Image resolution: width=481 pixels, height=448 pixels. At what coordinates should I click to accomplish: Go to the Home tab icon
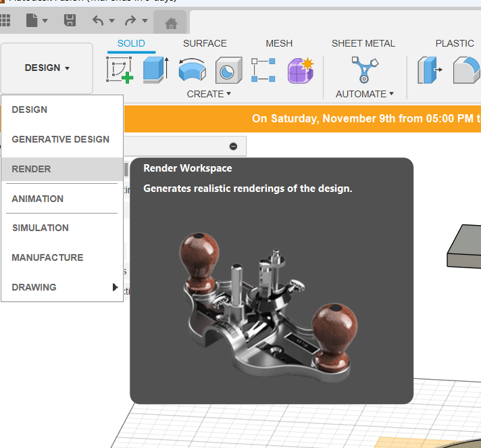[171, 23]
